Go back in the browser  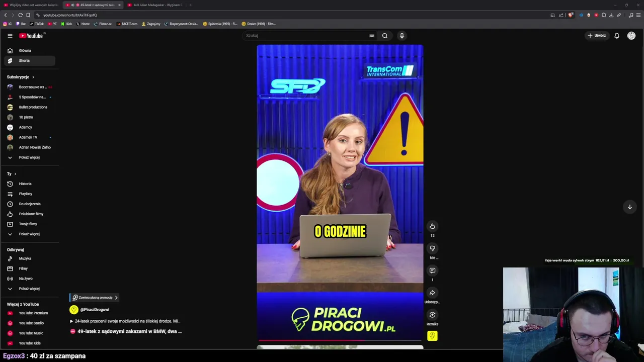6,15
